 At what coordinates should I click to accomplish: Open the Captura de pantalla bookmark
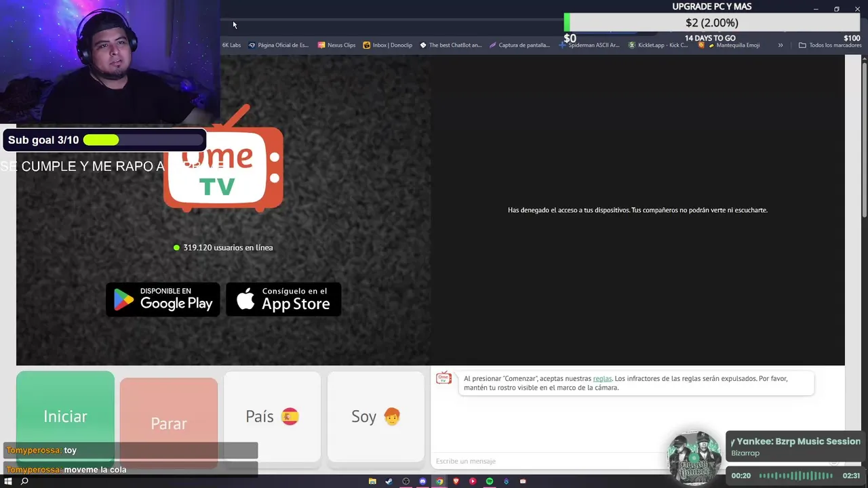click(519, 45)
